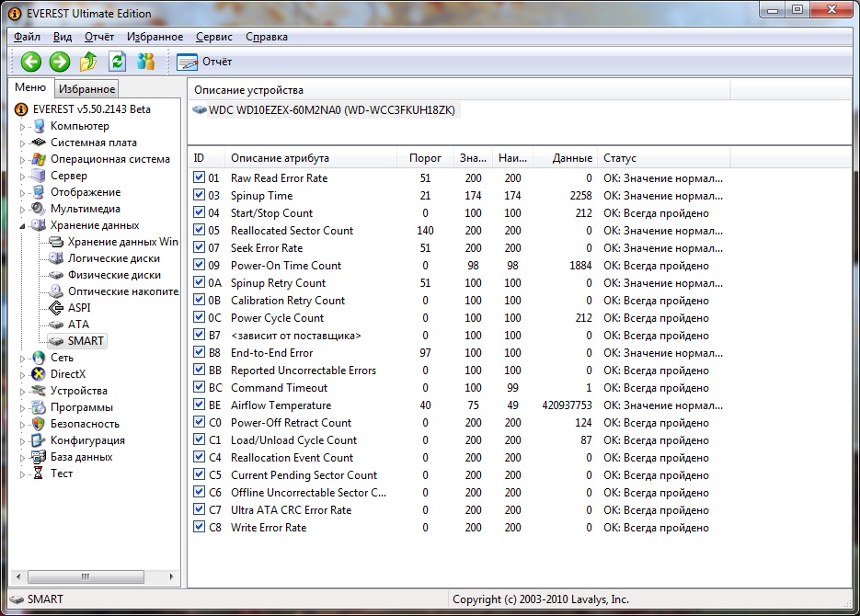
Task: Toggle the Spinup Time checkbox
Action: tap(199, 195)
